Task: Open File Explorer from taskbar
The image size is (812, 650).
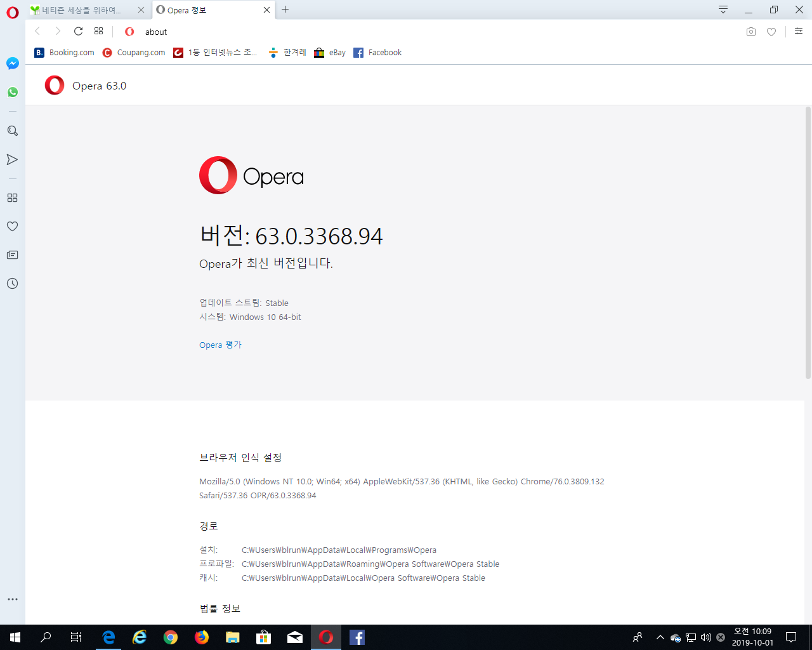Action: (x=233, y=637)
